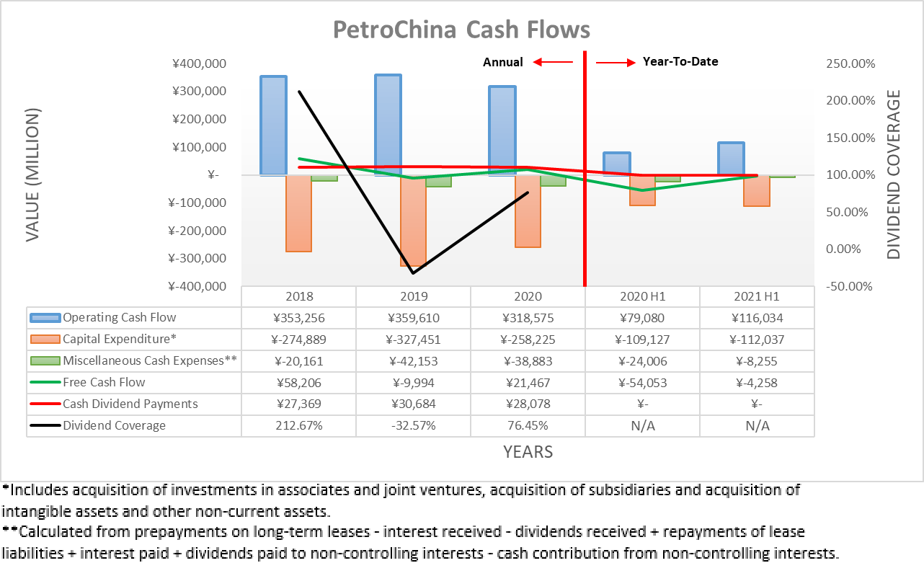The height and width of the screenshot is (563, 924).
Task: Click the 2019 operating cash flow blue bar
Action: [388, 125]
